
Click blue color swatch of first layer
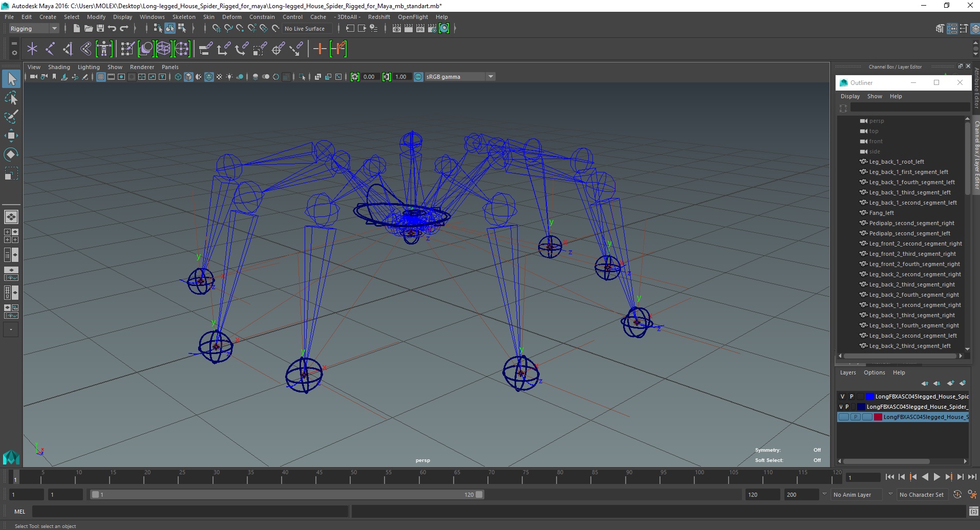(870, 396)
